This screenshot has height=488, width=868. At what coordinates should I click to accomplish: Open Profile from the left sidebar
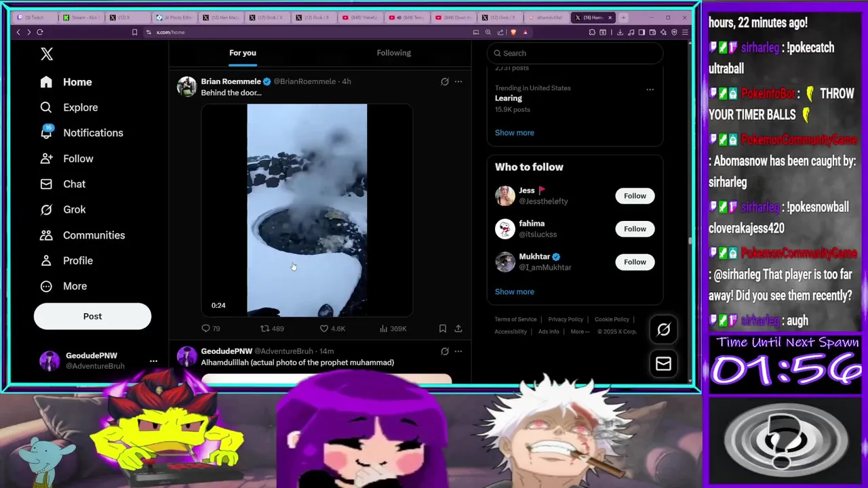[66, 260]
